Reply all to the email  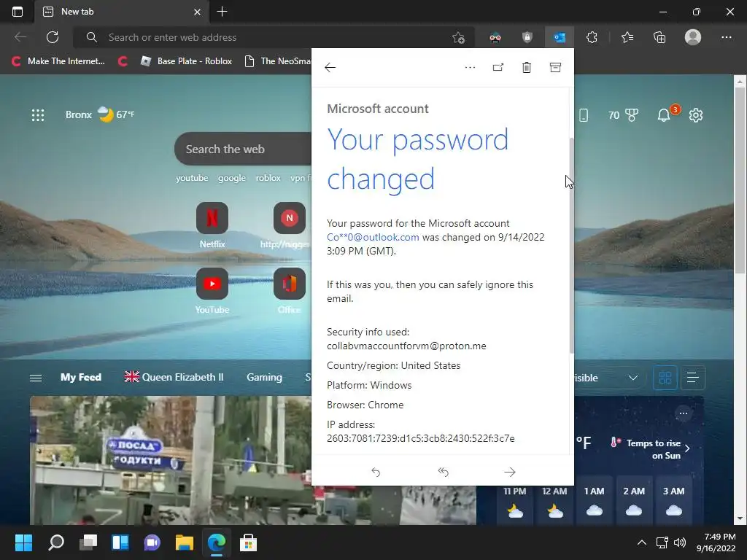pyautogui.click(x=443, y=472)
